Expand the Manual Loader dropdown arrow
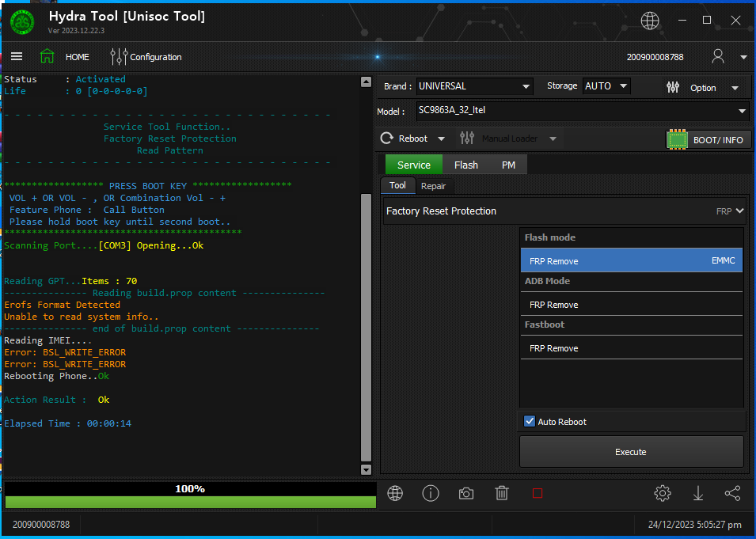The width and height of the screenshot is (756, 539). coord(553,139)
